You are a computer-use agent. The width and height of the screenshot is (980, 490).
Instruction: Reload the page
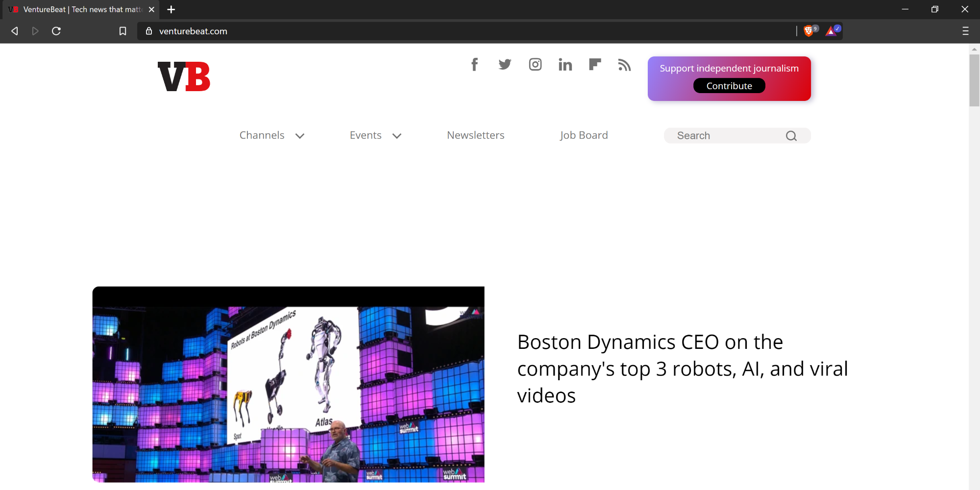tap(56, 31)
